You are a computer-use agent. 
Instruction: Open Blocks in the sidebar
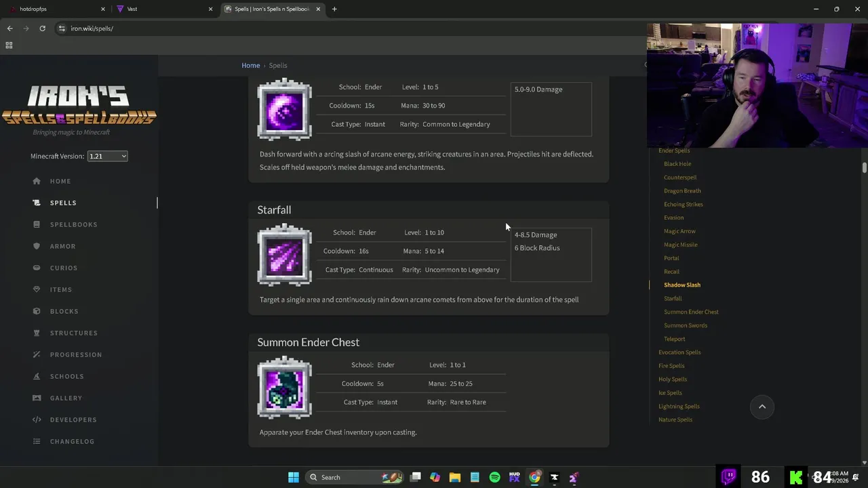coord(64,311)
